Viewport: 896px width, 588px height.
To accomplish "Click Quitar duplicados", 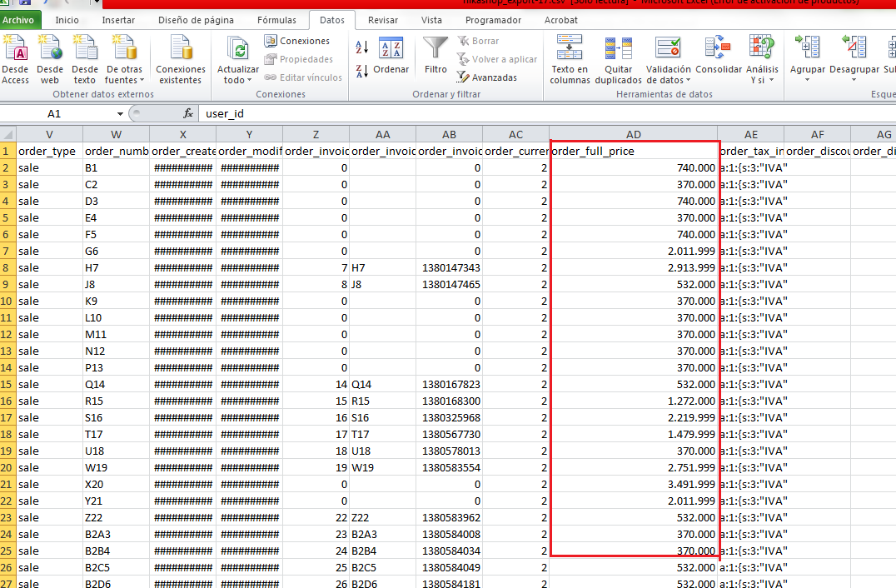I will (x=618, y=59).
